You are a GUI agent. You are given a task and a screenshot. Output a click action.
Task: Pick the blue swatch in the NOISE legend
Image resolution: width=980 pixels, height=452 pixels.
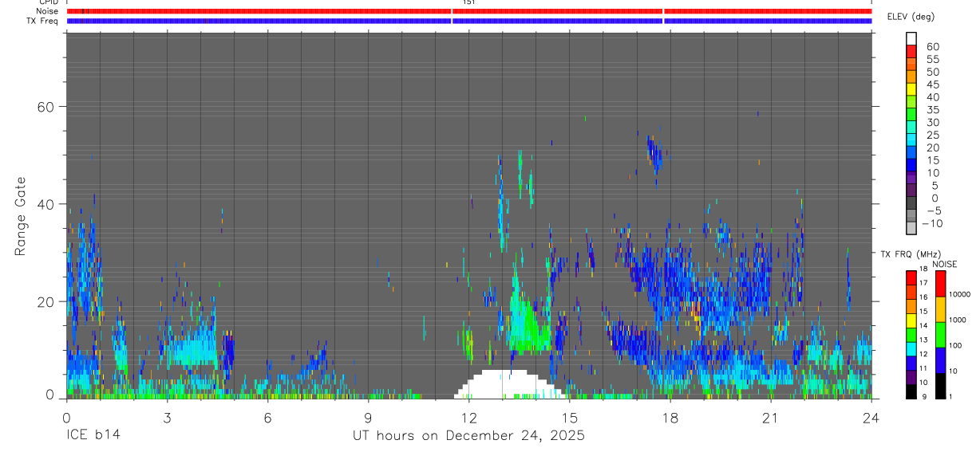[941, 360]
